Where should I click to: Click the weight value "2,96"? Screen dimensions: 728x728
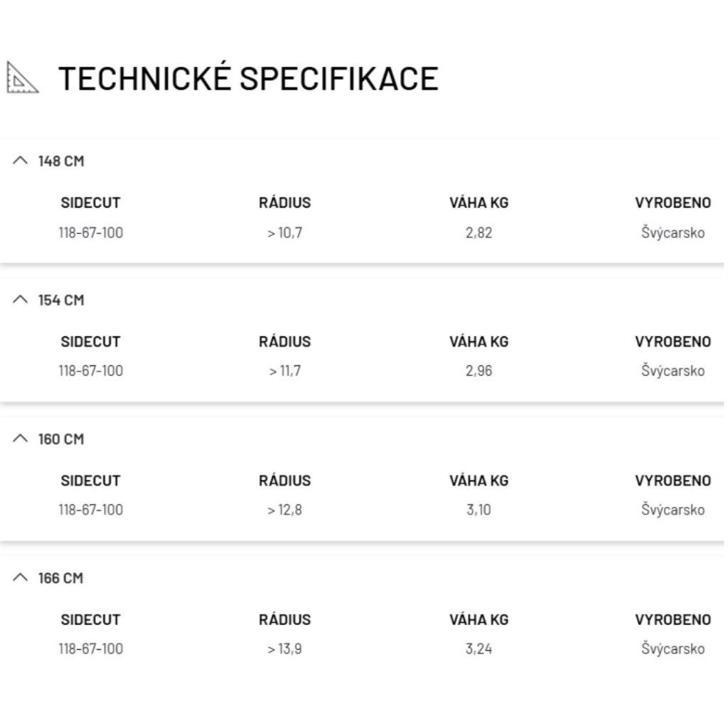(478, 371)
